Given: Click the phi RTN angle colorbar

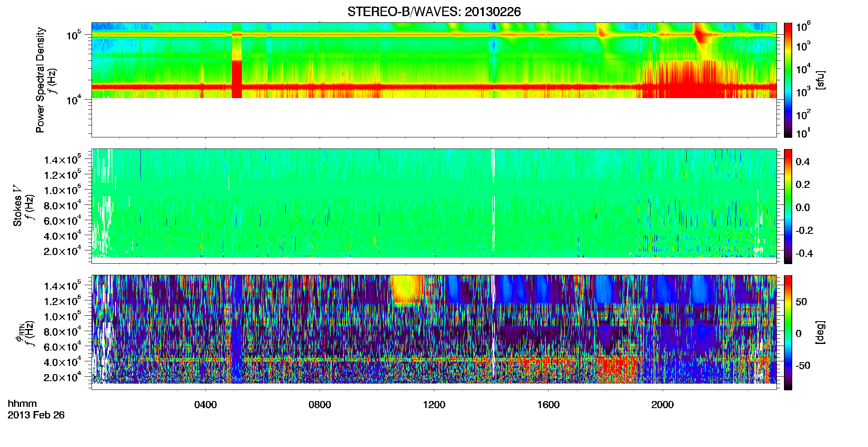Looking at the screenshot, I should pyautogui.click(x=788, y=332).
